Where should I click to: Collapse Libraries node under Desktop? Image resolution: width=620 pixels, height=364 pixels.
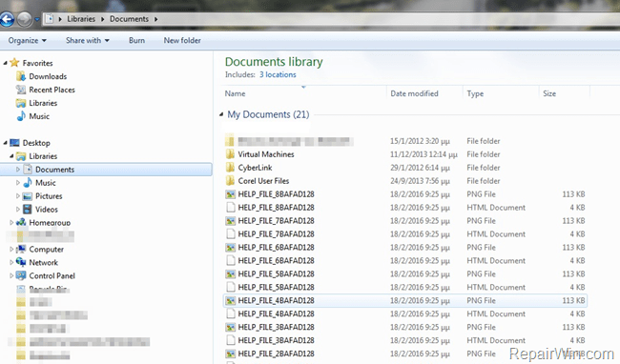[x=11, y=156]
